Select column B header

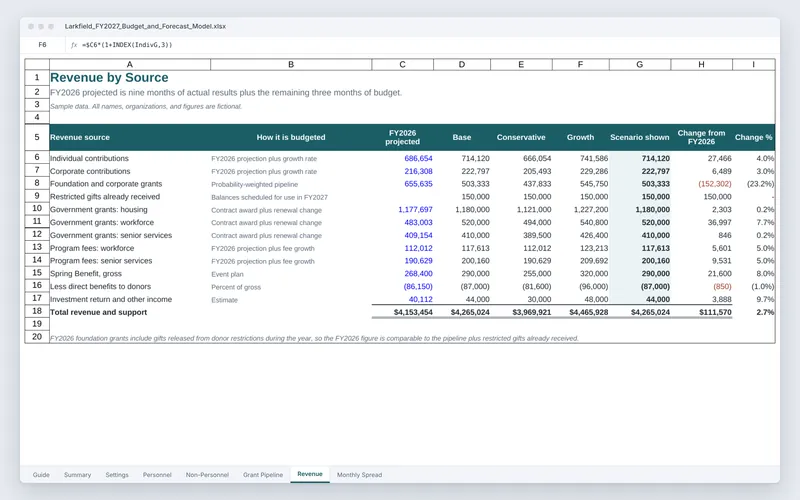(291, 64)
